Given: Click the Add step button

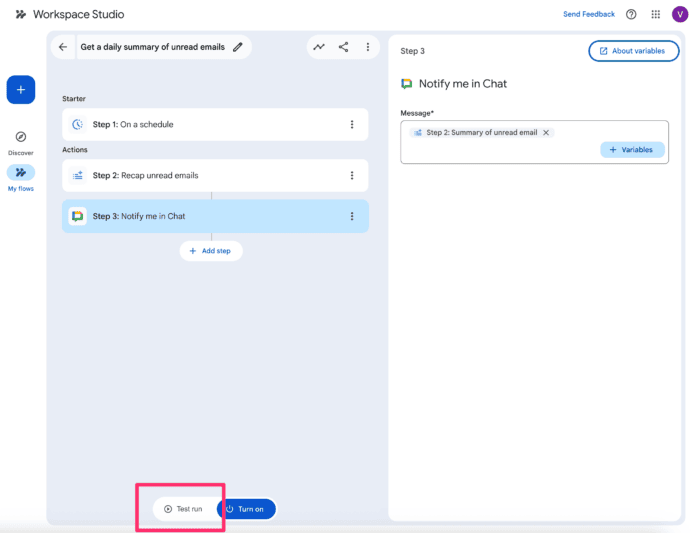Looking at the screenshot, I should [x=211, y=251].
